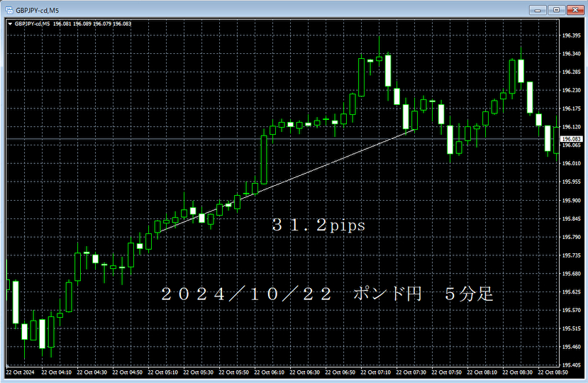Click the 195.570 price scale value
This screenshot has width=588, height=383.
[x=571, y=310]
